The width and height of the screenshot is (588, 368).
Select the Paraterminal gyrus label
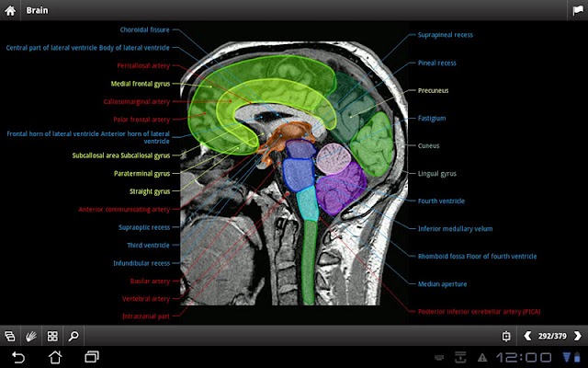pos(141,174)
